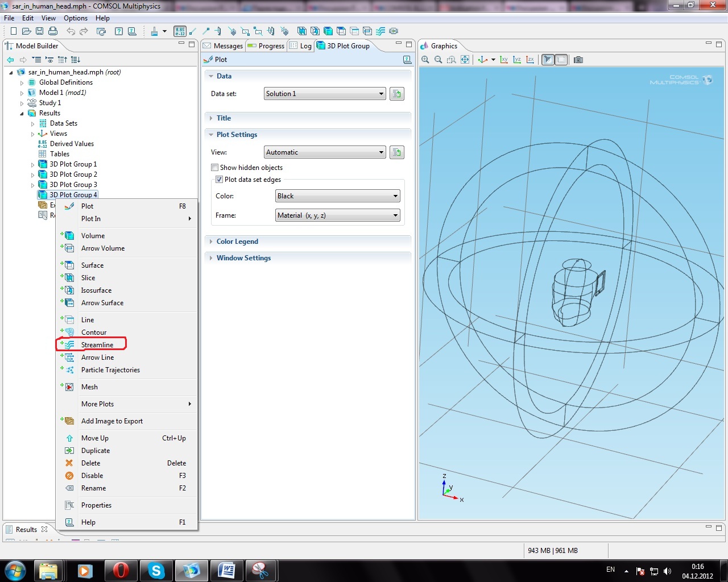
Task: Switch to the Log tab
Action: [x=300, y=46]
